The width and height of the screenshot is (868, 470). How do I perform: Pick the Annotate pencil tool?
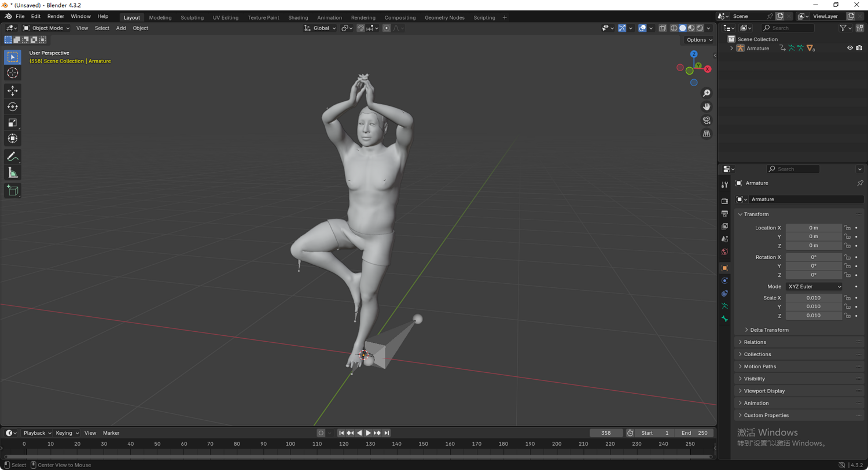tap(13, 157)
